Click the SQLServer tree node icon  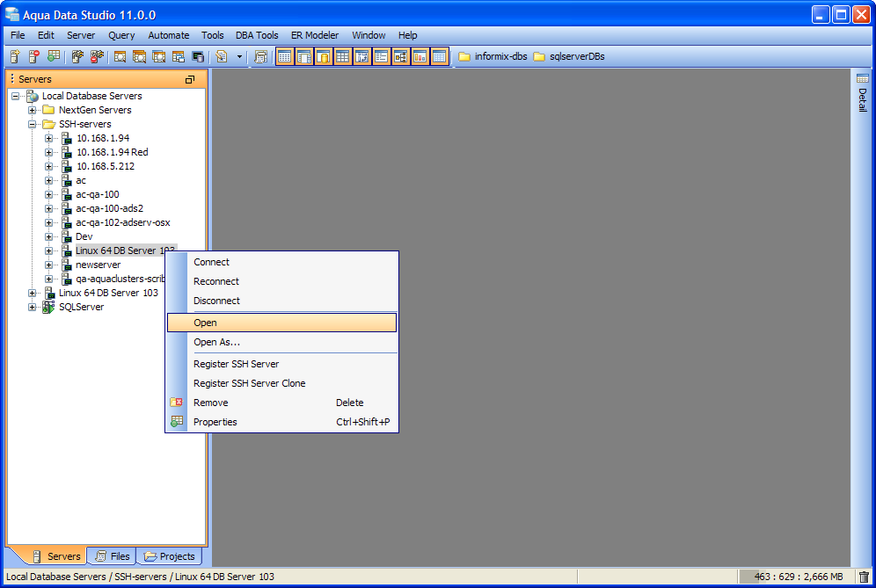49,307
